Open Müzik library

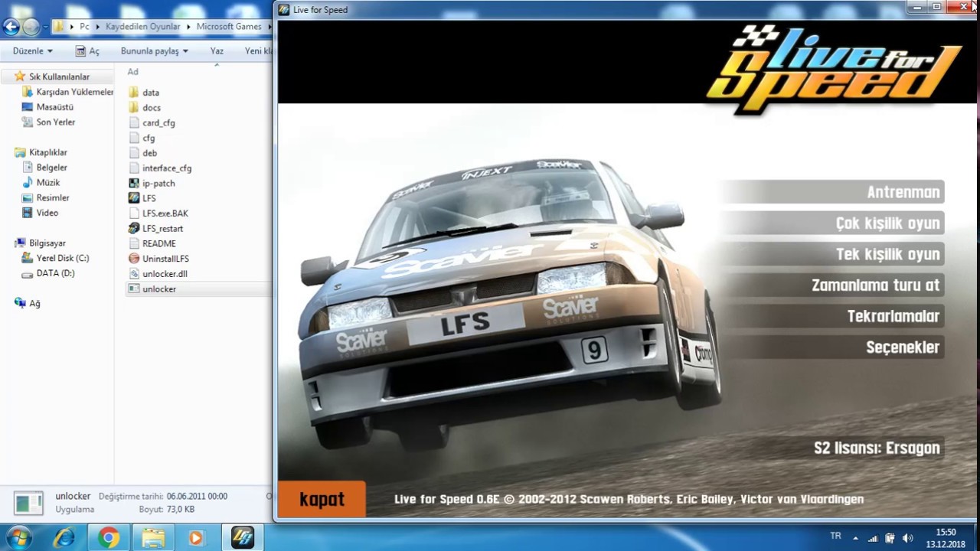point(48,182)
